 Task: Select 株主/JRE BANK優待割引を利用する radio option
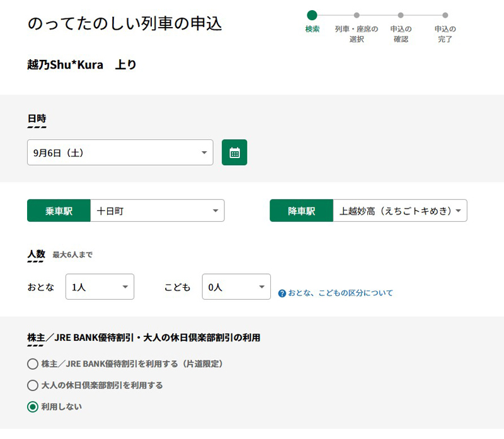(x=33, y=364)
